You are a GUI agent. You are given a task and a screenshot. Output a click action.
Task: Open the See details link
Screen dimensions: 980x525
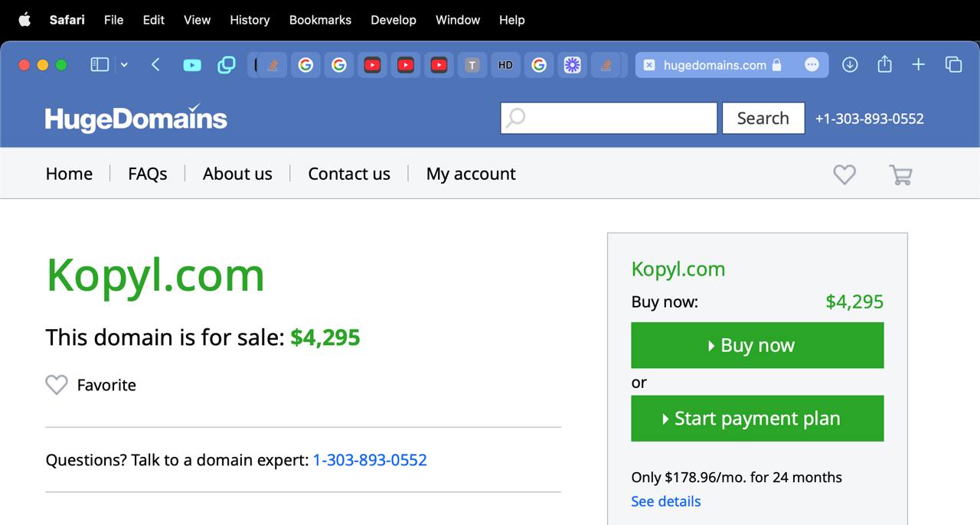(666, 501)
